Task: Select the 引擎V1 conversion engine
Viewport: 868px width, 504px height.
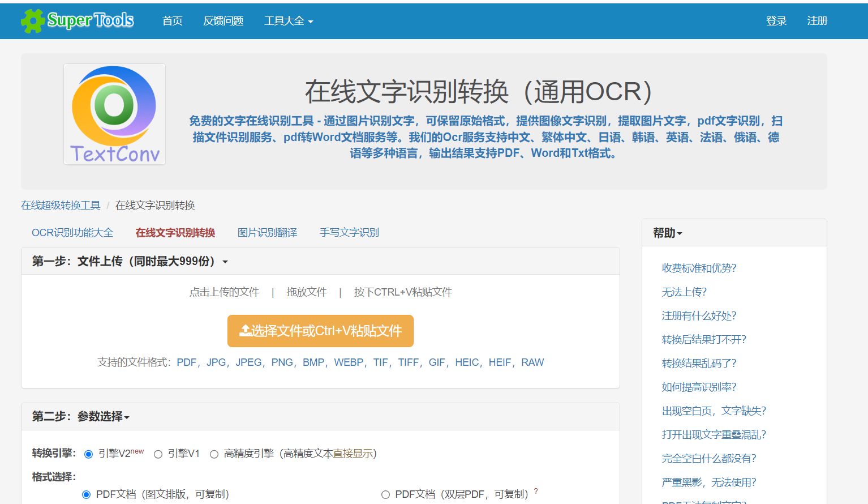Action: point(158,454)
